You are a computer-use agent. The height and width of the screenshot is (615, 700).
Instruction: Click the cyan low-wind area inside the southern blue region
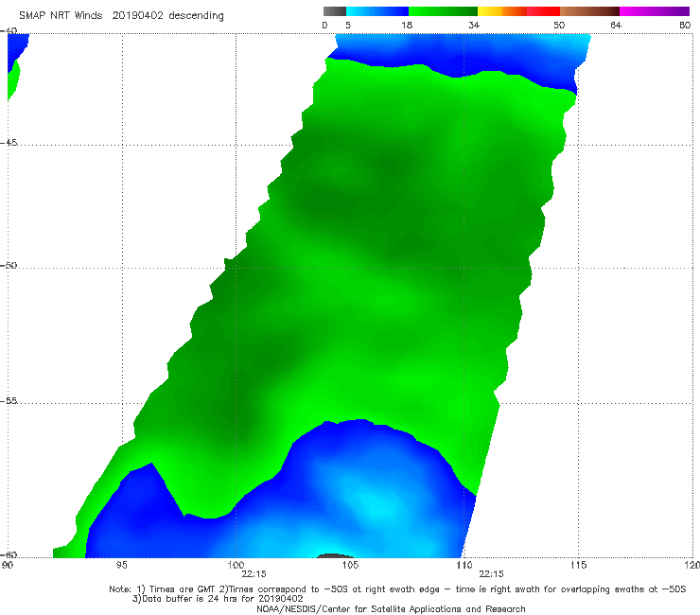377,502
